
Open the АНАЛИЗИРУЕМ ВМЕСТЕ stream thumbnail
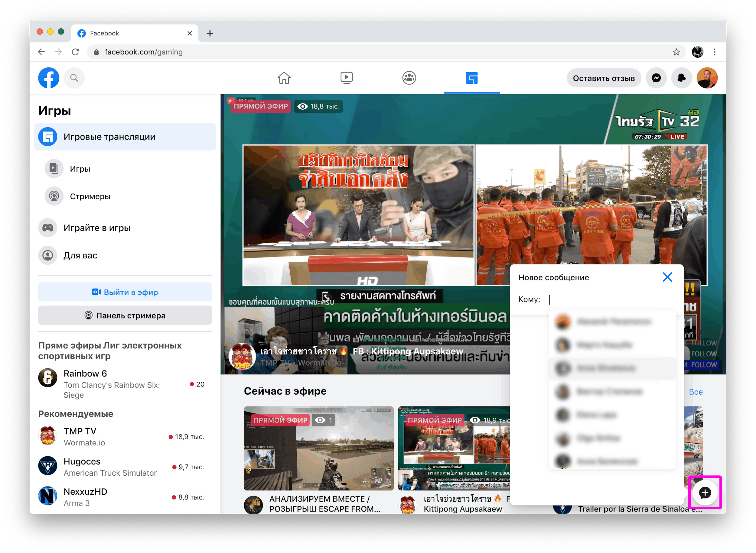coord(318,448)
